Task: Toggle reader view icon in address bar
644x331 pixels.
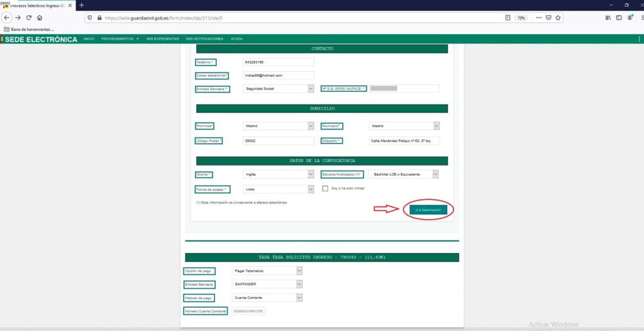Action: (x=508, y=18)
